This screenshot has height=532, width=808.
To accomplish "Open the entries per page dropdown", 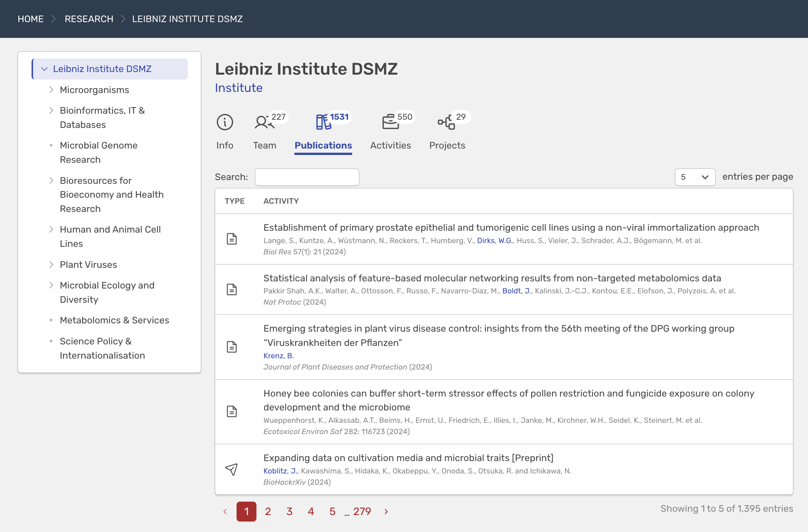I will [695, 177].
